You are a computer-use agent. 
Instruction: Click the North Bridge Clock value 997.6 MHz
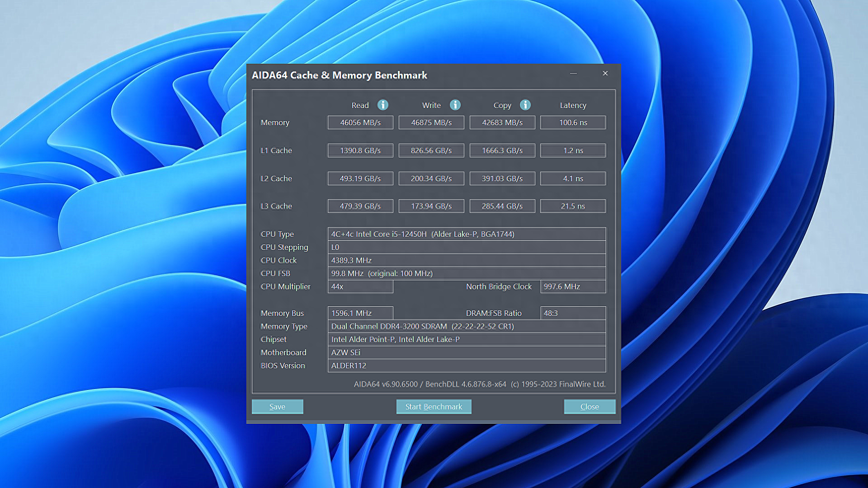point(573,286)
